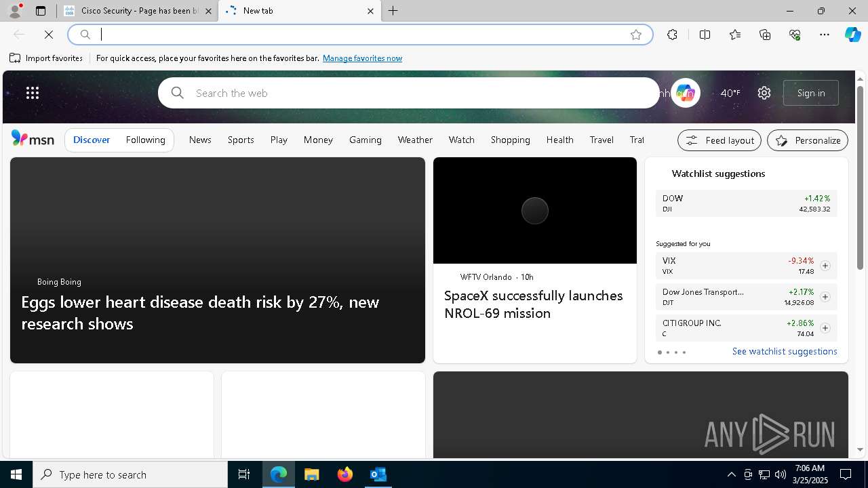Open the News category

tap(200, 140)
